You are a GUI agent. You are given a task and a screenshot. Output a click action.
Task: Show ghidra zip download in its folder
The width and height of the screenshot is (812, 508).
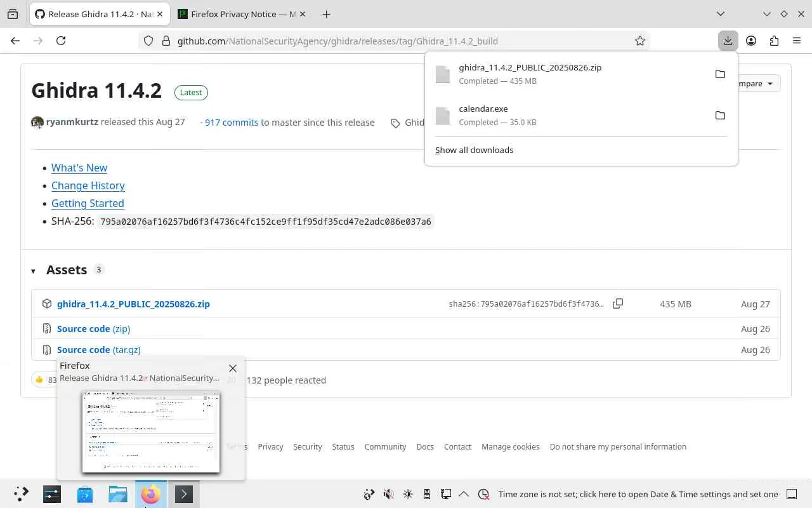point(720,74)
